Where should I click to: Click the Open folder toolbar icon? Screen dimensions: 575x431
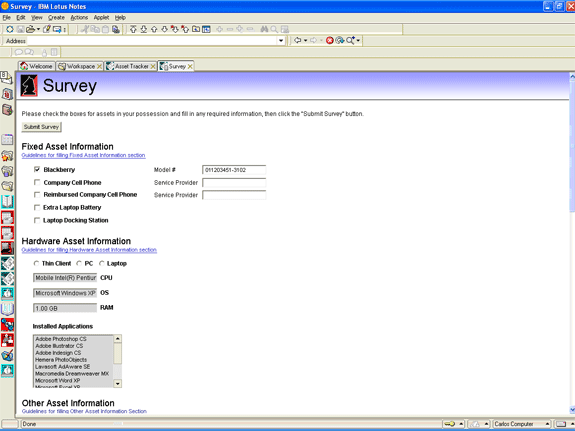pyautogui.click(x=30, y=29)
